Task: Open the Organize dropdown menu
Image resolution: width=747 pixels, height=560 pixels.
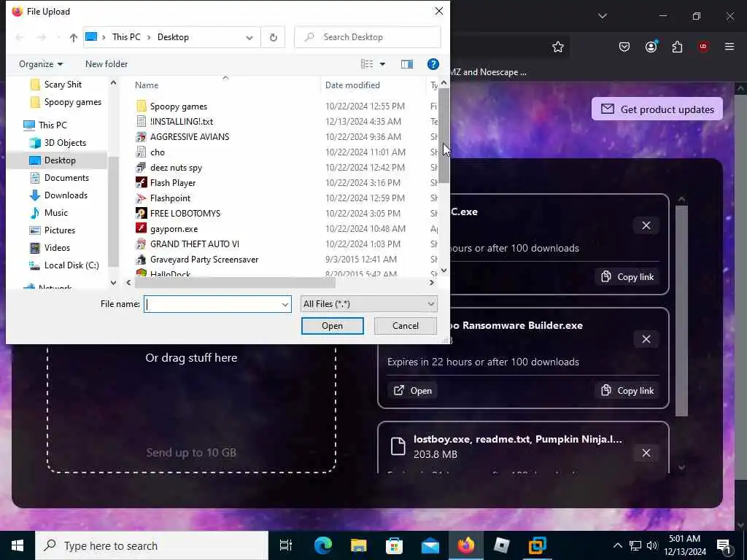Action: click(41, 64)
